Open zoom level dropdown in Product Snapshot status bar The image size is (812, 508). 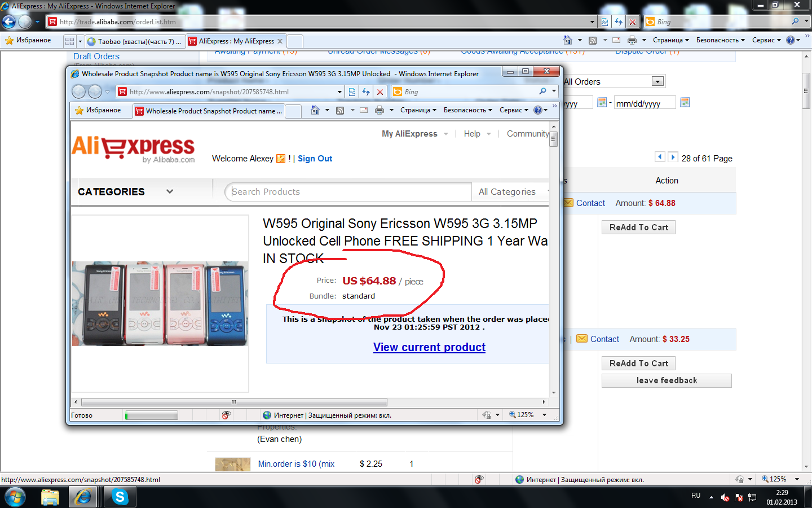544,415
